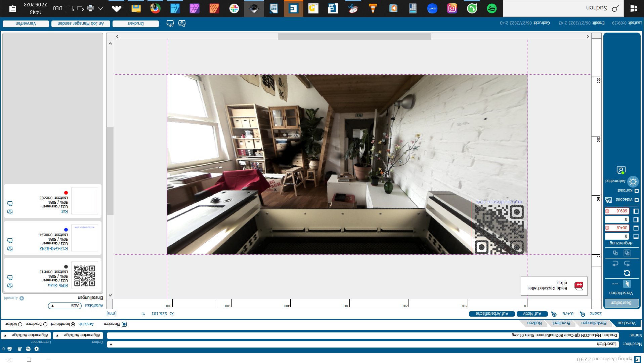
Task: Select the Verschieben pointer tool
Action: pos(627,284)
